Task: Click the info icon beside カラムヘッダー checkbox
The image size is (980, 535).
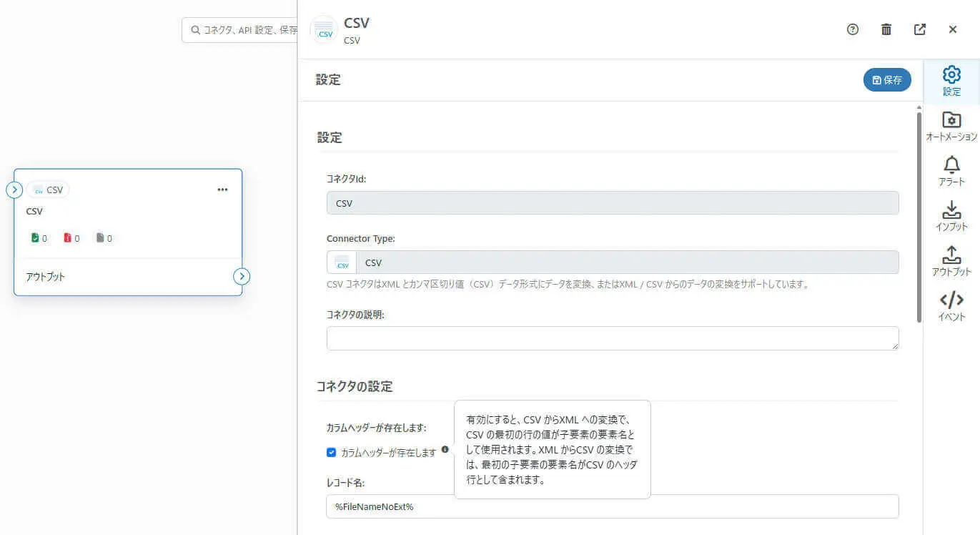Action: pos(445,450)
